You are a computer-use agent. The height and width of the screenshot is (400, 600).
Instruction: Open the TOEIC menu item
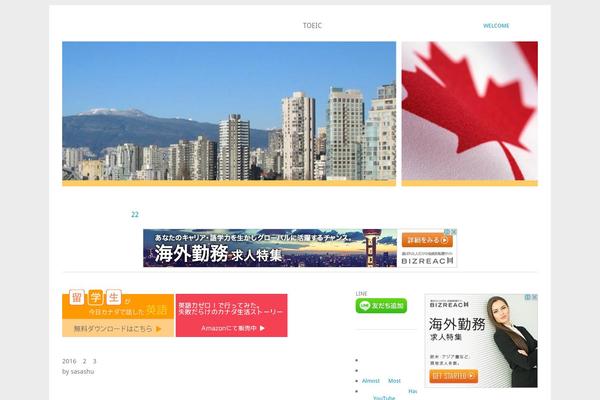(x=312, y=26)
